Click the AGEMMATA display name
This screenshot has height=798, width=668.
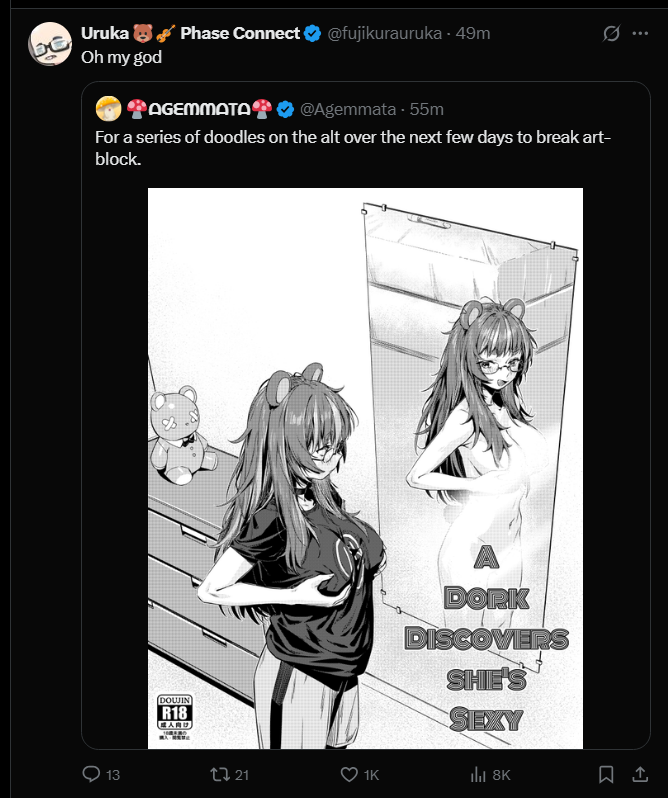[x=199, y=109]
